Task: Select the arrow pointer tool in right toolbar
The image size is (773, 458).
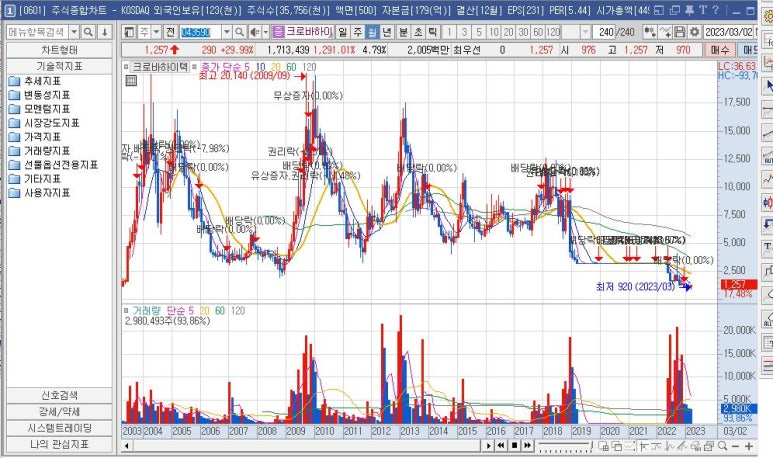Action: point(768,86)
